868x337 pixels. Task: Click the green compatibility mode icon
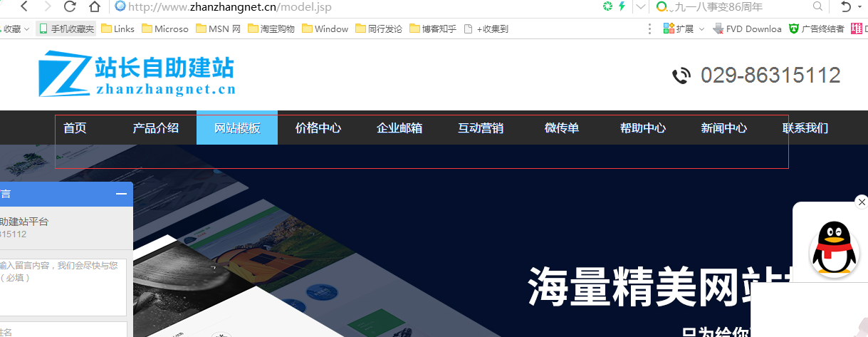point(607,7)
